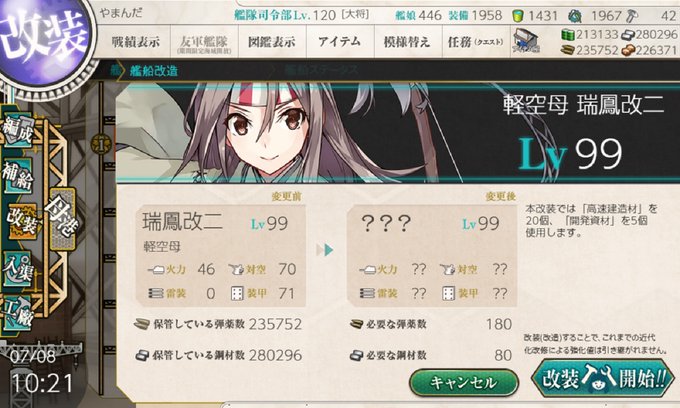The width and height of the screenshot is (680, 408).
Task: Open the 図鑑表示 encyclopedia tab
Action: [272, 42]
